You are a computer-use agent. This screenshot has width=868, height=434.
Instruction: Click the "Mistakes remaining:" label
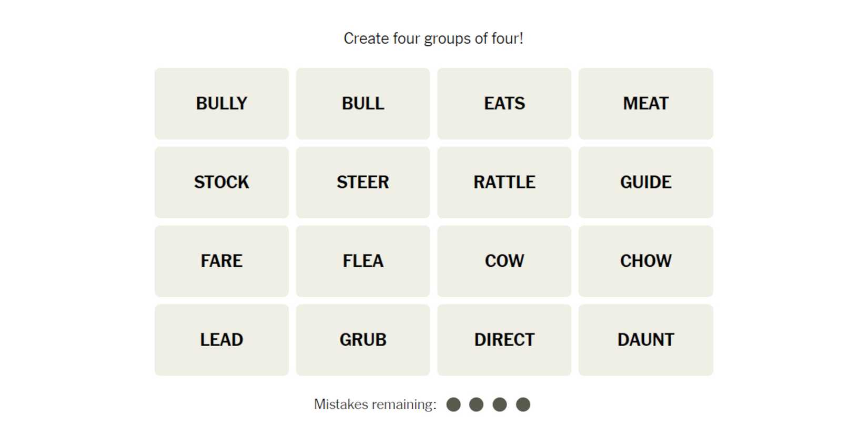coord(375,405)
